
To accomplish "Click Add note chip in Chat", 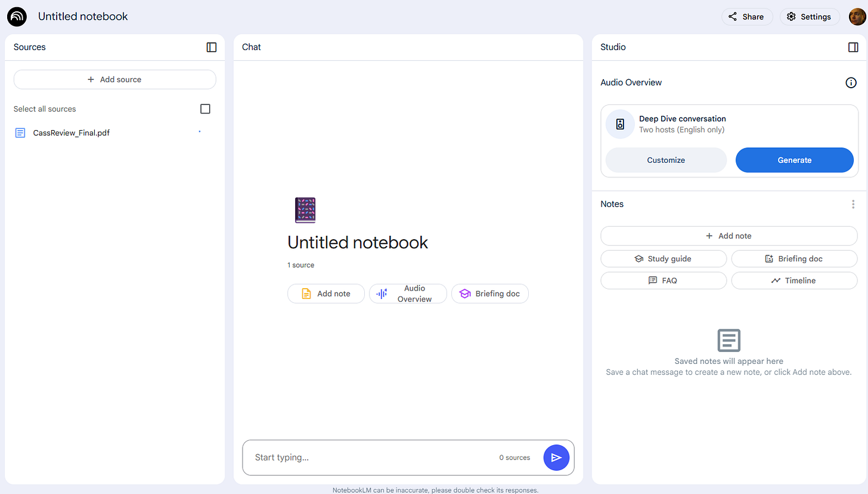I will coord(326,294).
